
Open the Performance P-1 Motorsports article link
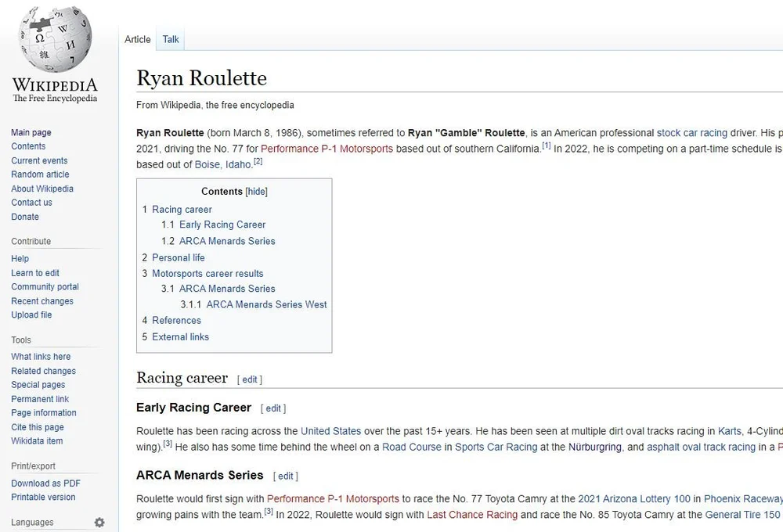[328, 148]
